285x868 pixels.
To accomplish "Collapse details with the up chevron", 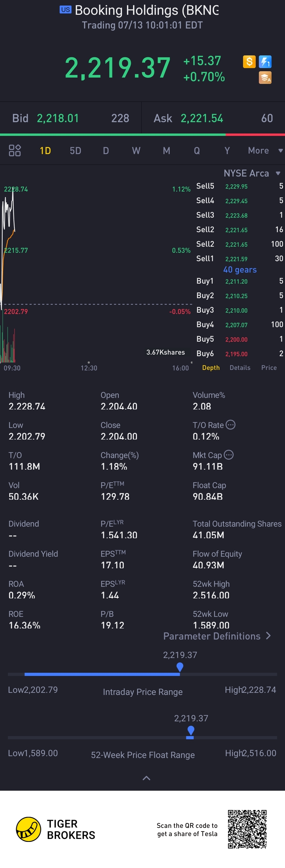I will coord(146,778).
